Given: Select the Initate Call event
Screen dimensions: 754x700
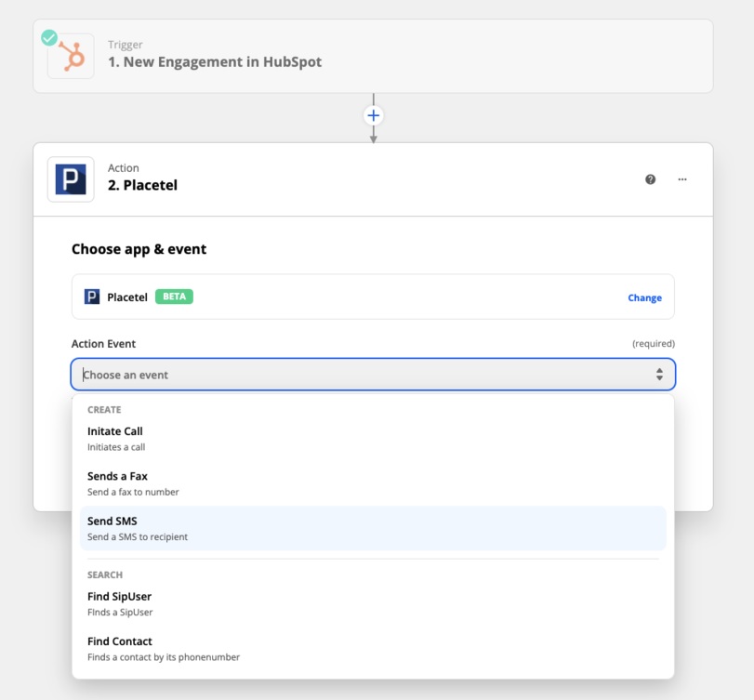Looking at the screenshot, I should point(373,439).
